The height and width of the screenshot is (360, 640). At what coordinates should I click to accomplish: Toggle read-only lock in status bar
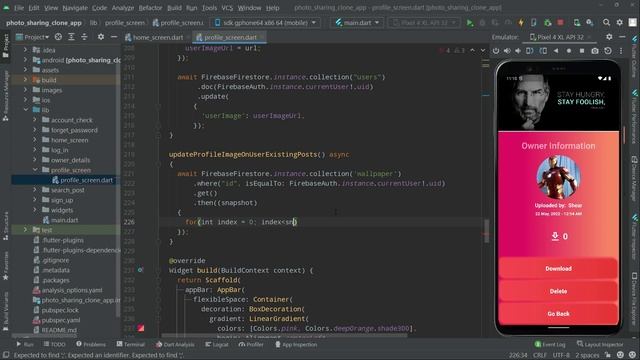pyautogui.click(x=608, y=355)
